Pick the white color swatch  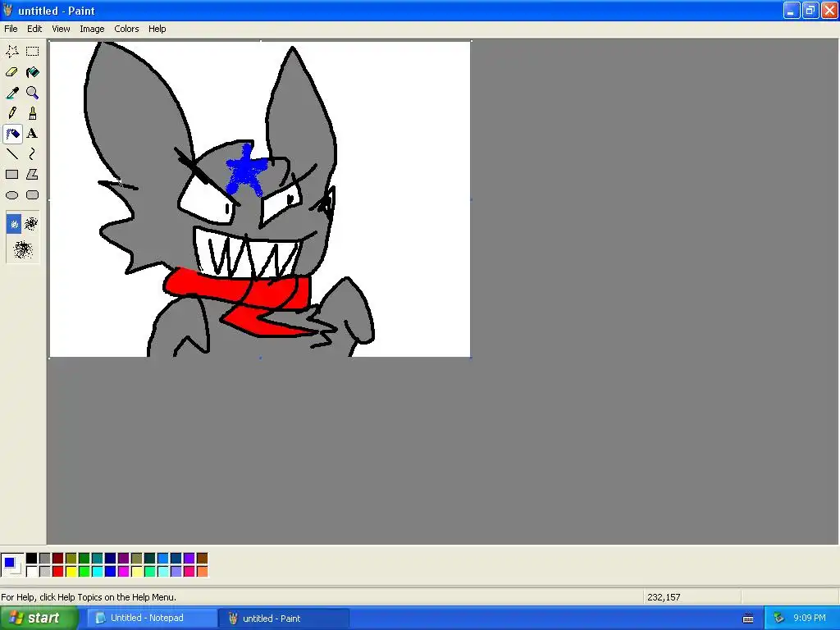coord(32,572)
